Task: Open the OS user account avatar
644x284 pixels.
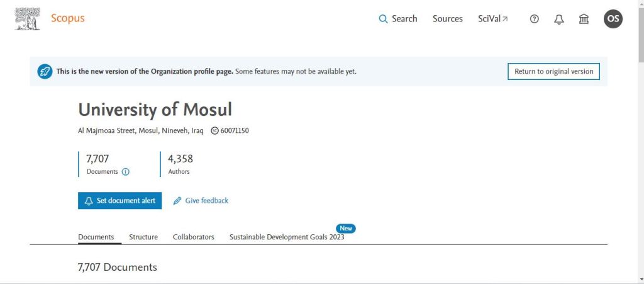Action: click(613, 19)
